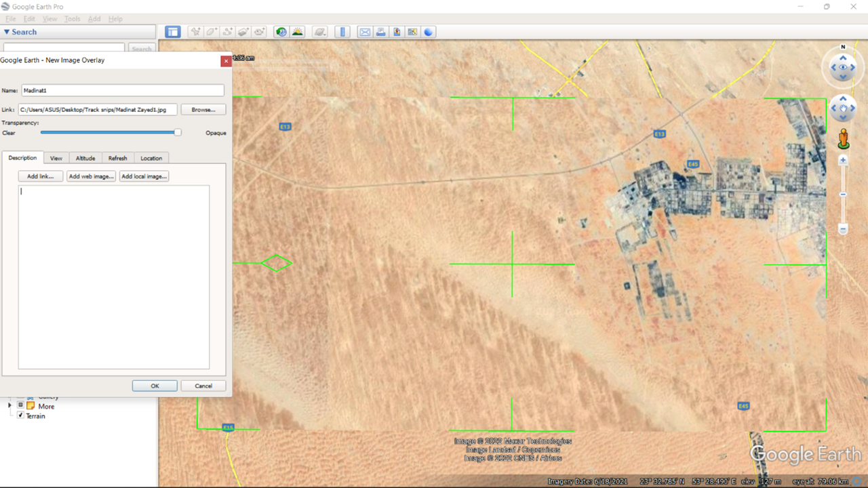
Task: Open the File menu
Action: tap(11, 19)
